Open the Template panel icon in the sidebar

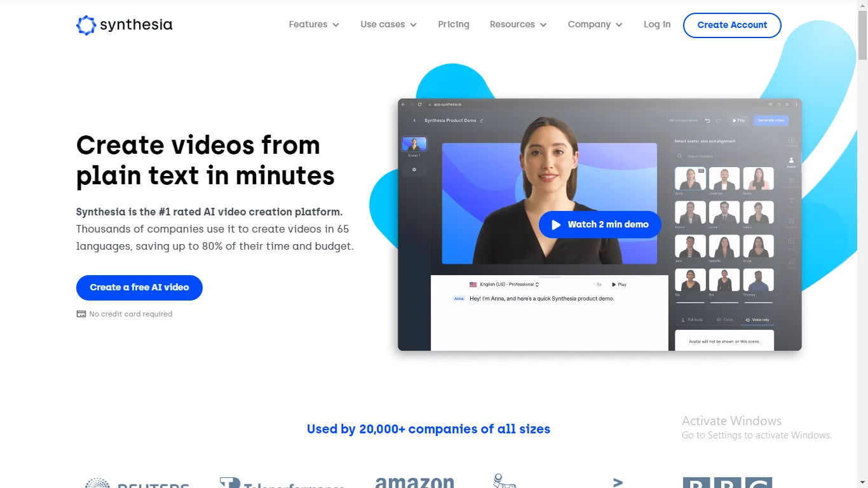791,142
